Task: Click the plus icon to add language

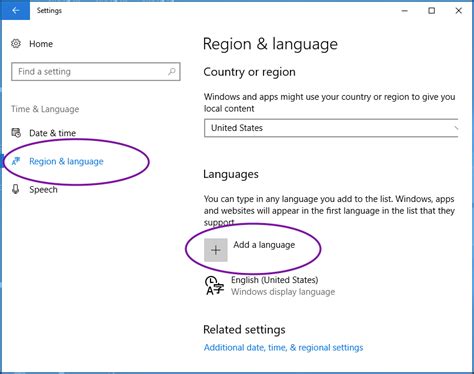Action: click(x=216, y=250)
